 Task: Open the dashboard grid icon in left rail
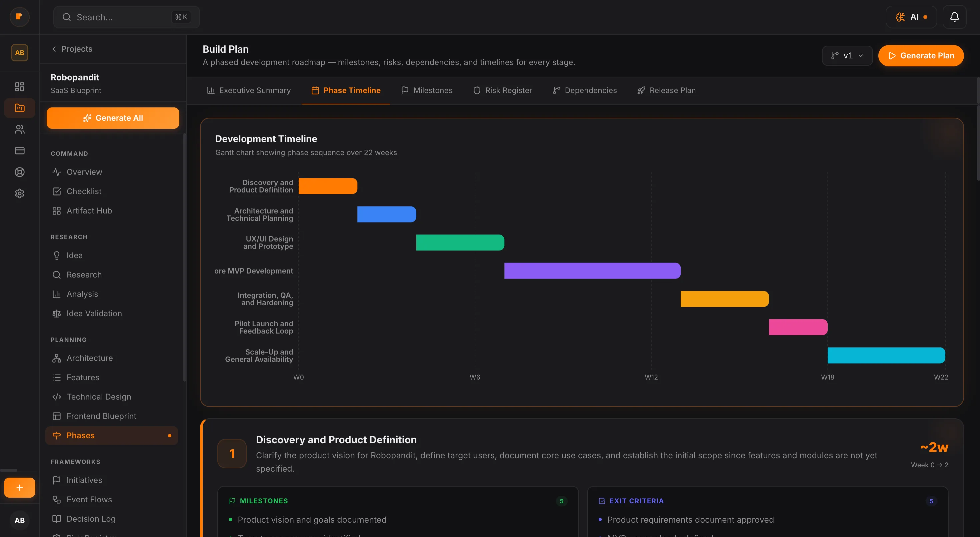pyautogui.click(x=19, y=86)
